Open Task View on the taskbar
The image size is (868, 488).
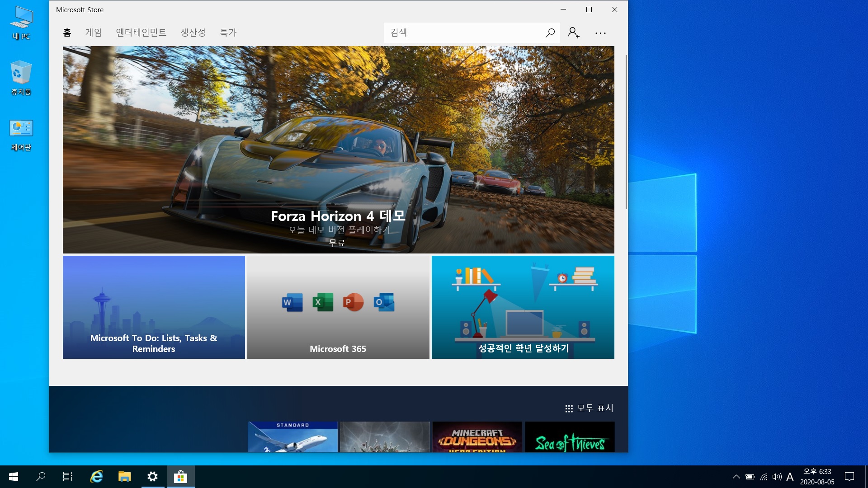[68, 477]
